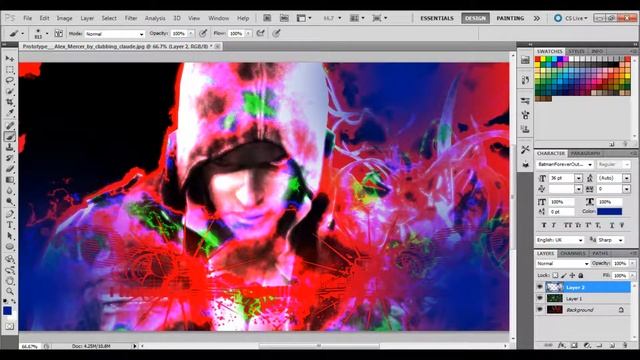The image size is (640, 360).
Task: Select the Quick Selection tool
Action: [10, 91]
